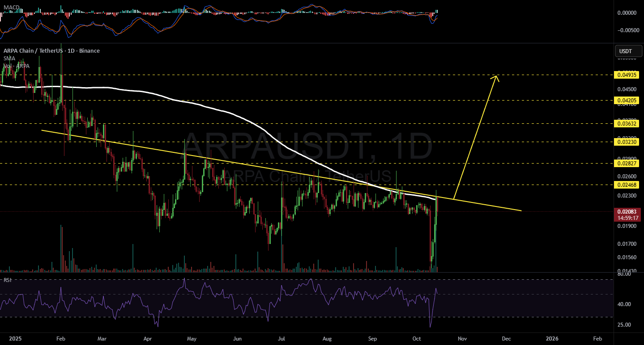
Task: Click the 0.01700 price axis value
Action: 626,244
